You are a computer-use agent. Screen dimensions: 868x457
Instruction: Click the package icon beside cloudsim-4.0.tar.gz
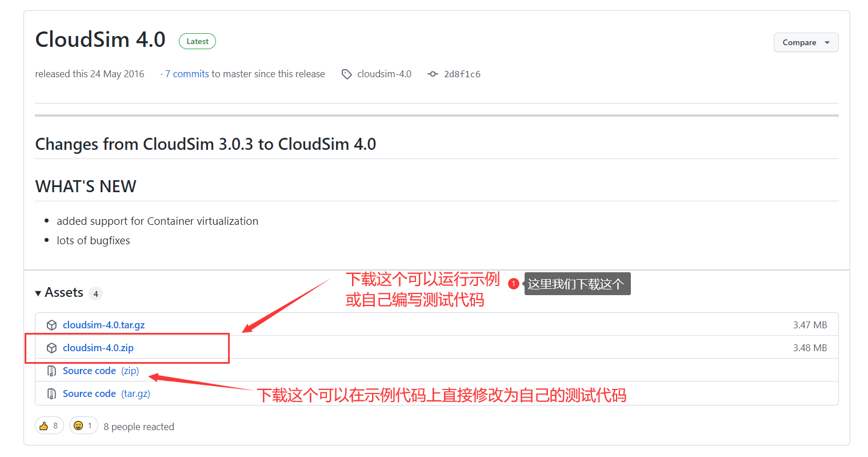(x=52, y=324)
